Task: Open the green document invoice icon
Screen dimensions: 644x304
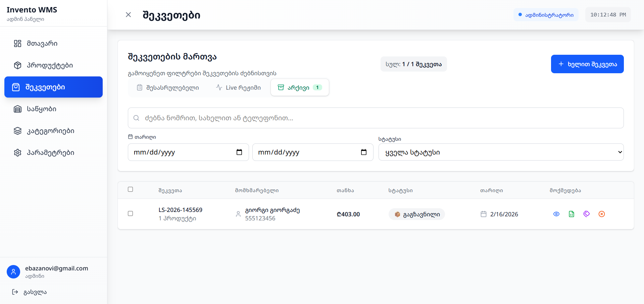Action: pos(572,214)
